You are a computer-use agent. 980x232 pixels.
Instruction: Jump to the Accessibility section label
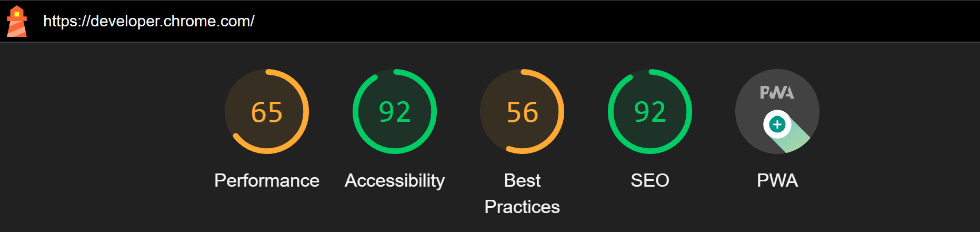click(x=395, y=181)
